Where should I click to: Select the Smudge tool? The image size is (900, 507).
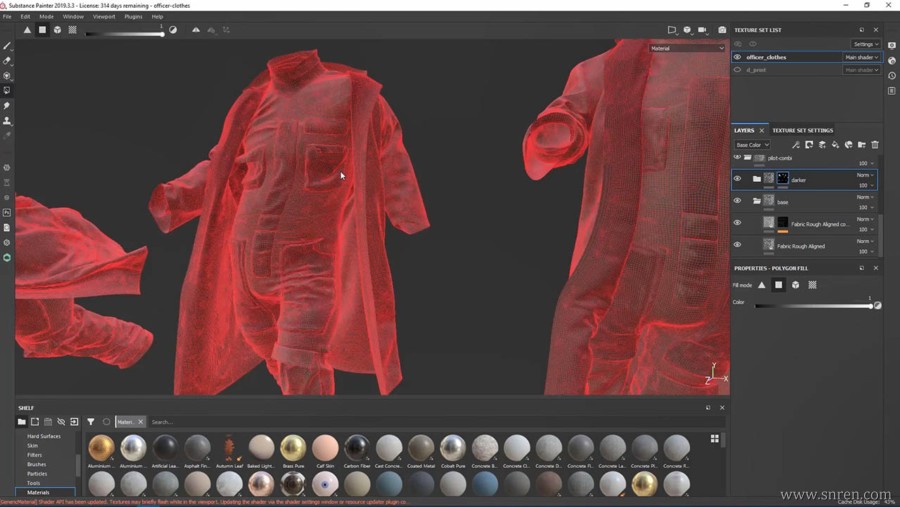pos(7,105)
